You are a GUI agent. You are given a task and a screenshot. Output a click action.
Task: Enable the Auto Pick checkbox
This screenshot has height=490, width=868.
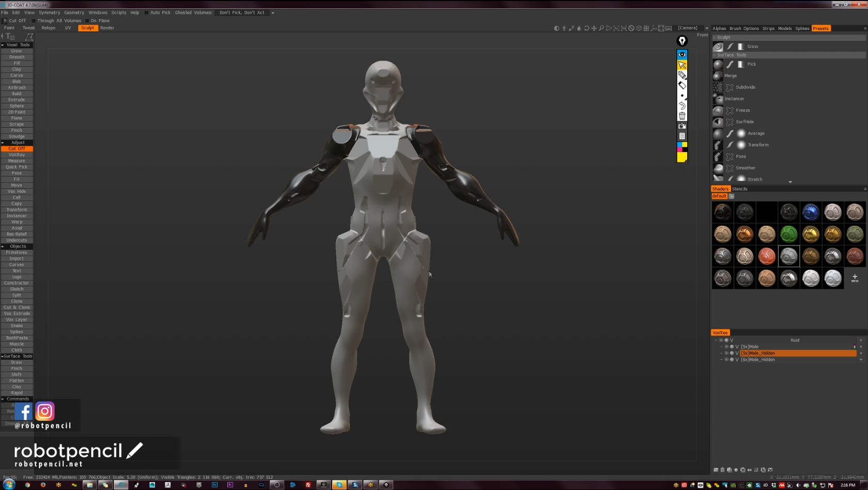[146, 12]
